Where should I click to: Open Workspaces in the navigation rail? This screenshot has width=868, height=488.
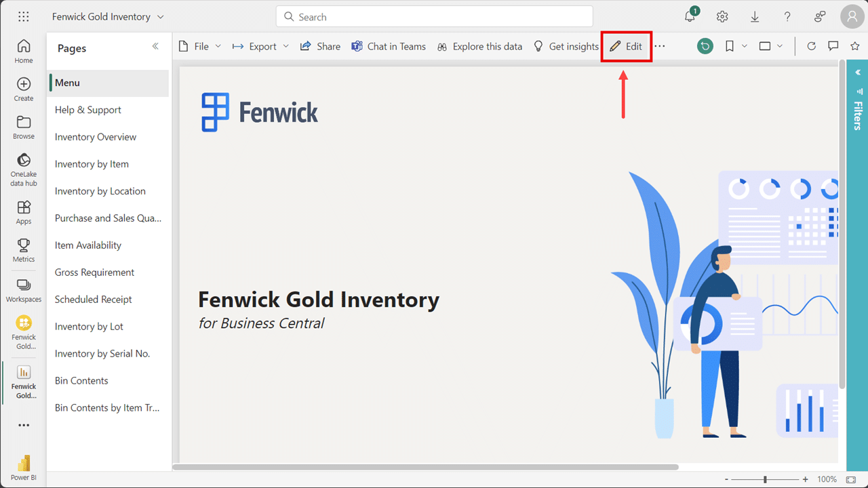(x=24, y=291)
